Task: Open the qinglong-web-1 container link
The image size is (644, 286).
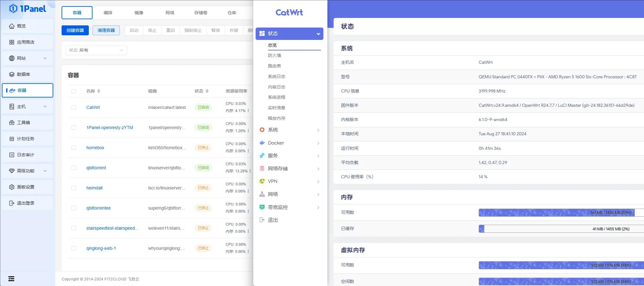Action: tap(101, 248)
